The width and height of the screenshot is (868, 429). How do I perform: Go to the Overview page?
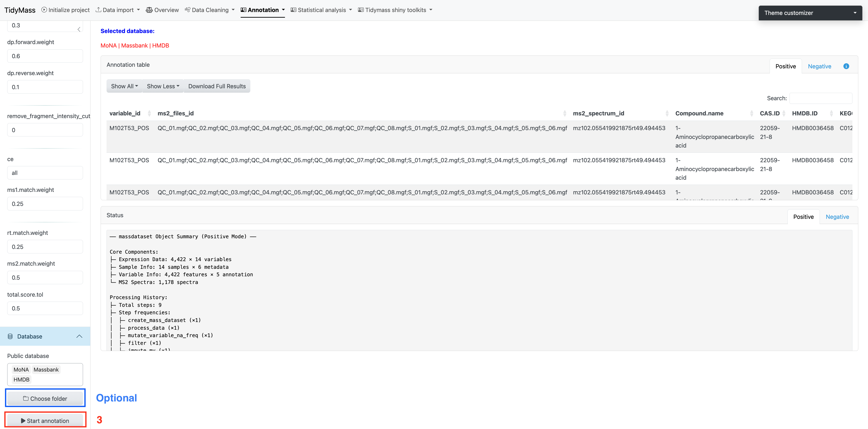click(162, 10)
